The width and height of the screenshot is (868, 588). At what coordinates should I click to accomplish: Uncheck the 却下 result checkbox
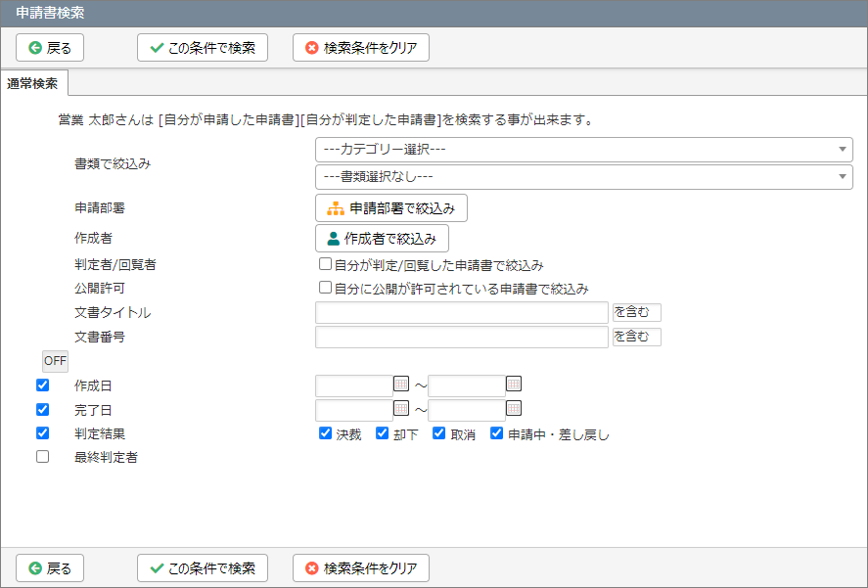click(x=382, y=433)
